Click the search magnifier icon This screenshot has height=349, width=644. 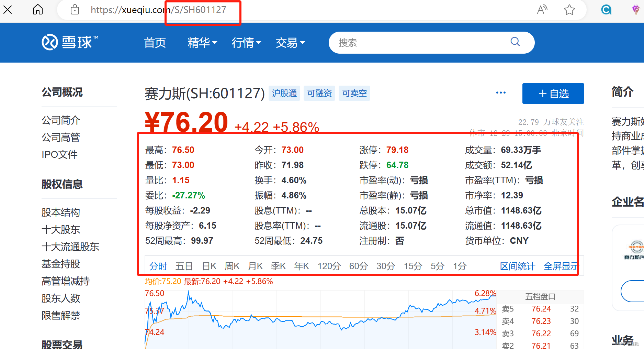pos(515,42)
